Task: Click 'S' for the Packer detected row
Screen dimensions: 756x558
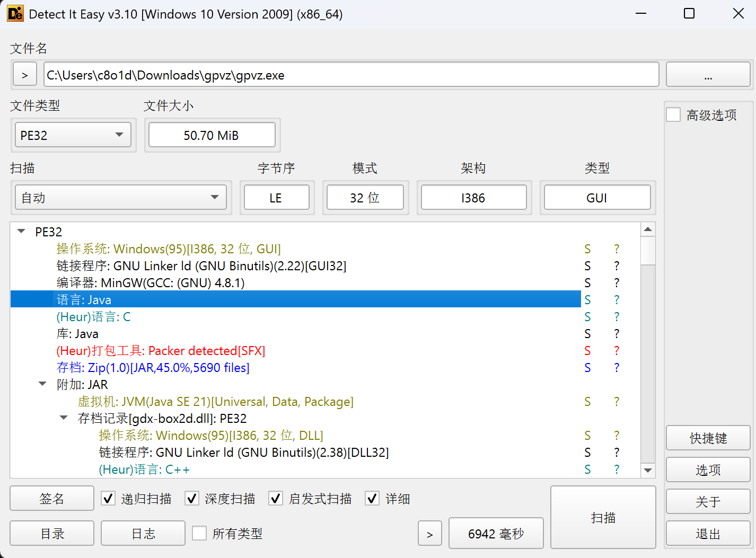Action: pyautogui.click(x=587, y=351)
